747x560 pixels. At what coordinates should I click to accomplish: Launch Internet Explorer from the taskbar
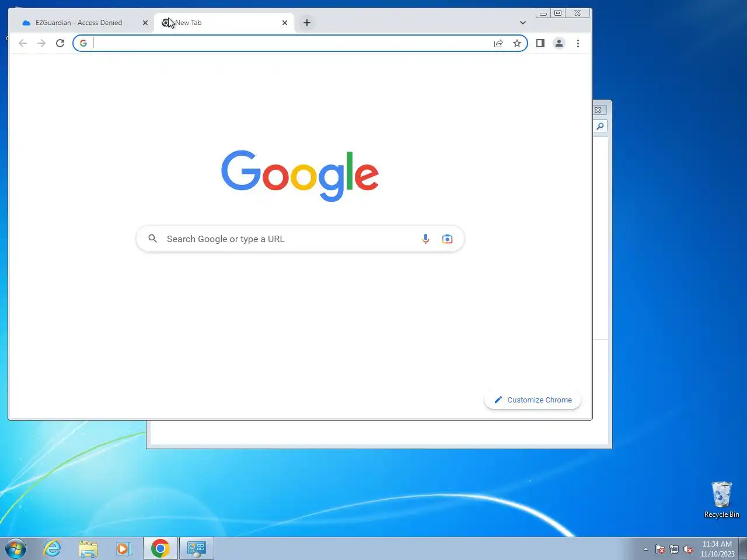pyautogui.click(x=53, y=548)
